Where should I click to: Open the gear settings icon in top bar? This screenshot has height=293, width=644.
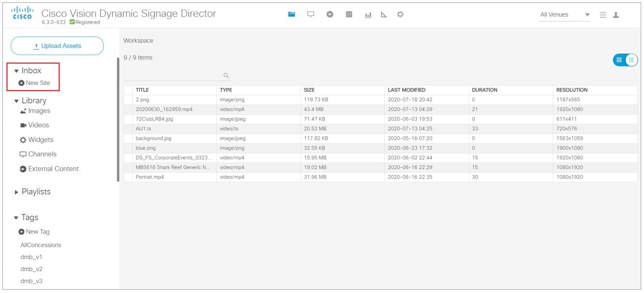[x=400, y=15]
